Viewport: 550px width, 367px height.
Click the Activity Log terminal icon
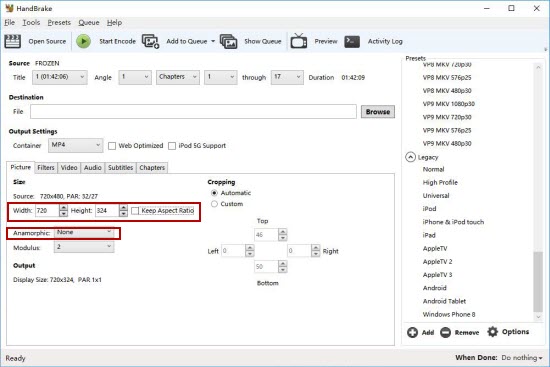point(352,41)
